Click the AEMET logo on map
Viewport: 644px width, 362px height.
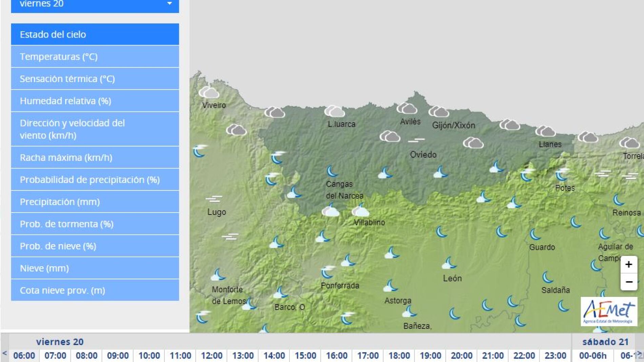[608, 311]
